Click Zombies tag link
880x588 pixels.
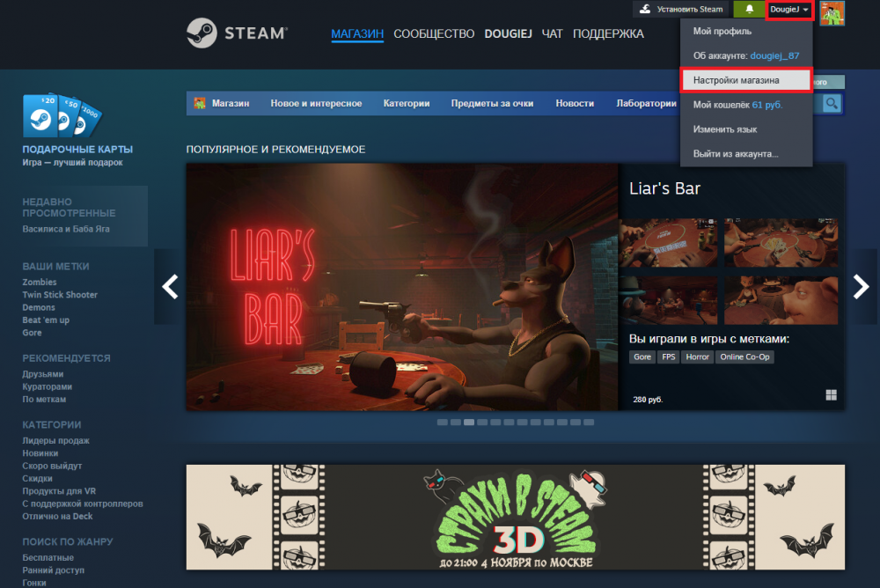click(x=40, y=282)
